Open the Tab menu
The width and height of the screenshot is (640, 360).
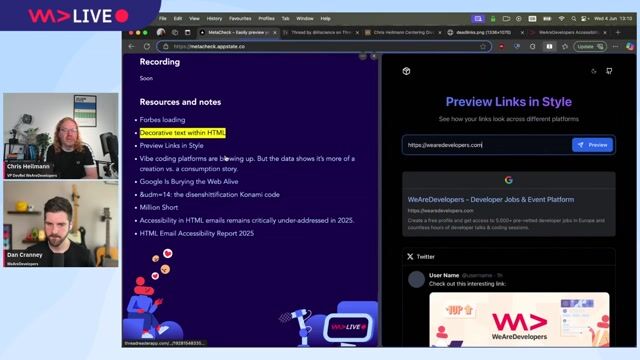tap(285, 19)
